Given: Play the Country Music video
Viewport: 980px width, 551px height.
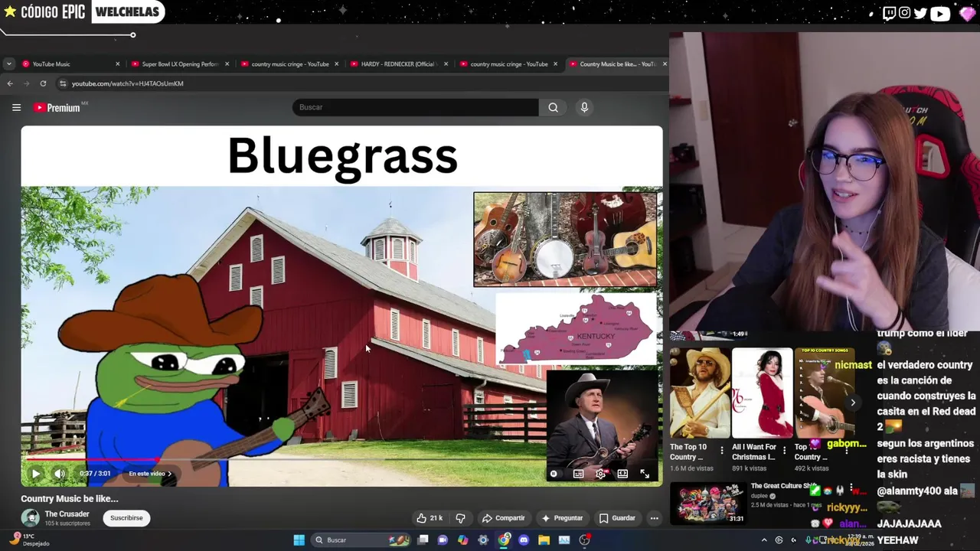Looking at the screenshot, I should (x=35, y=474).
